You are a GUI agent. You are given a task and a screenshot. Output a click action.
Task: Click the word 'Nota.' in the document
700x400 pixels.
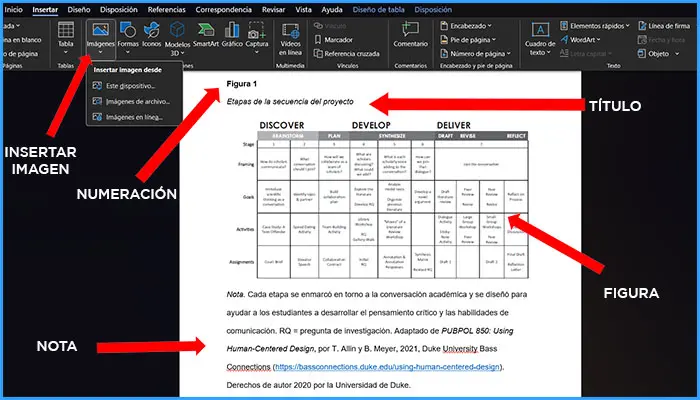coord(235,295)
